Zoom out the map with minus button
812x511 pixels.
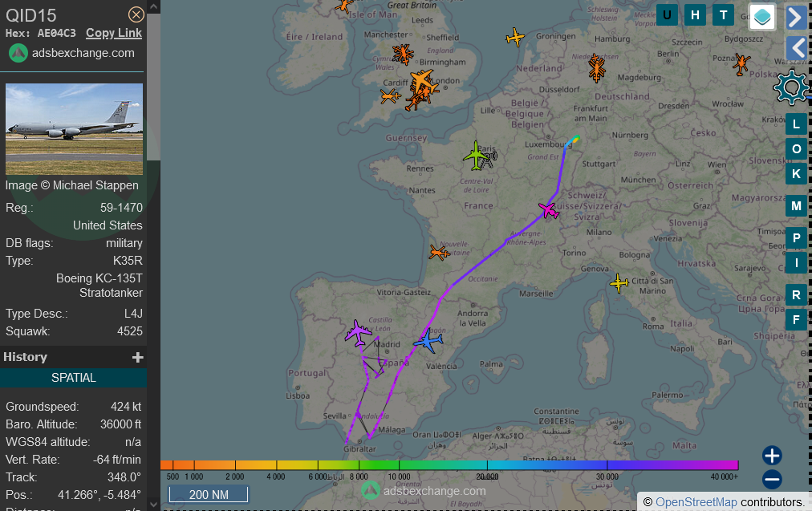pos(772,480)
